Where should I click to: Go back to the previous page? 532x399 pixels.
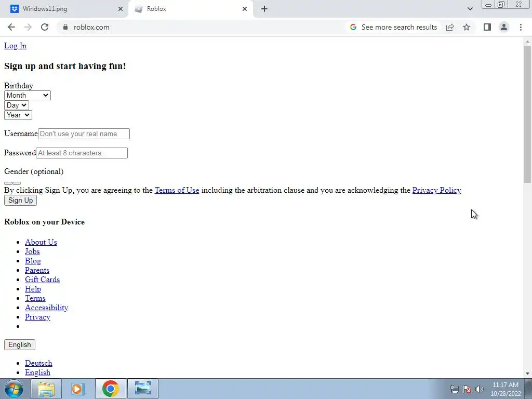pos(11,27)
